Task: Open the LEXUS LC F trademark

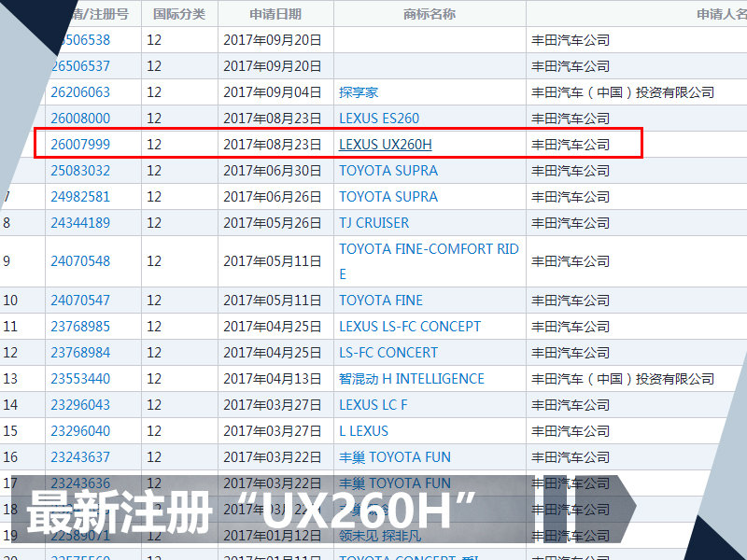Action: (373, 405)
